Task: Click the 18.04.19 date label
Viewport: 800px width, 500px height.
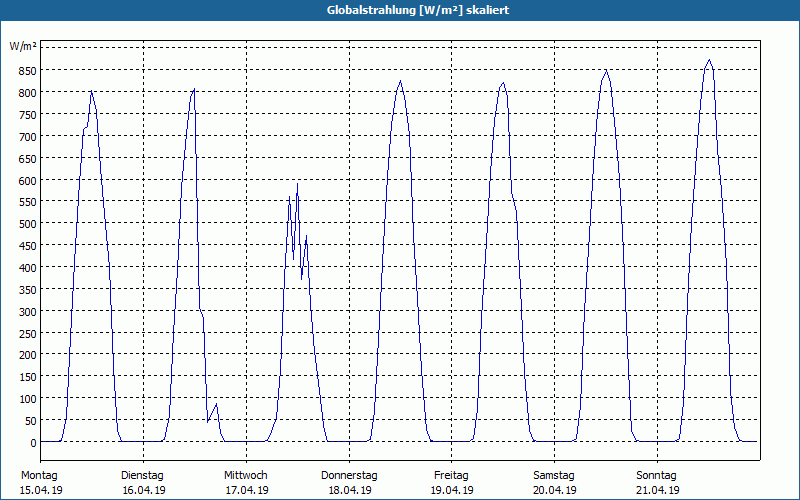Action: (349, 490)
